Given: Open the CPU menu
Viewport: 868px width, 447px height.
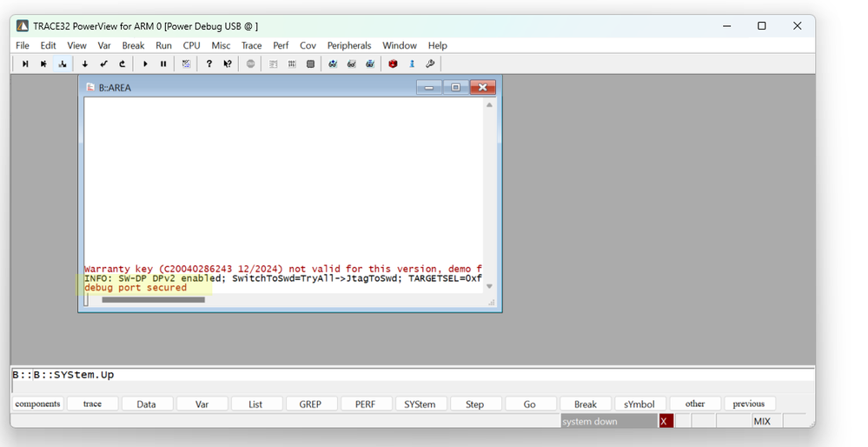Looking at the screenshot, I should [191, 45].
